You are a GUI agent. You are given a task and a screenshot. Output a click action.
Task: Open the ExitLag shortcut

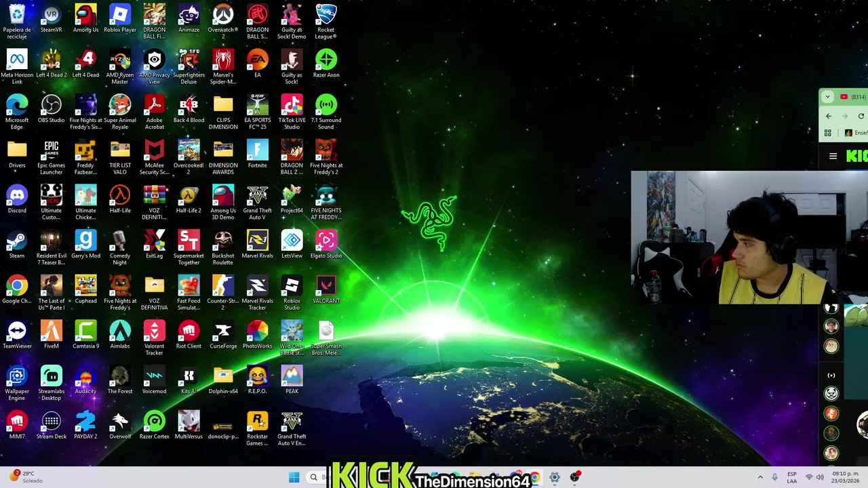(155, 244)
